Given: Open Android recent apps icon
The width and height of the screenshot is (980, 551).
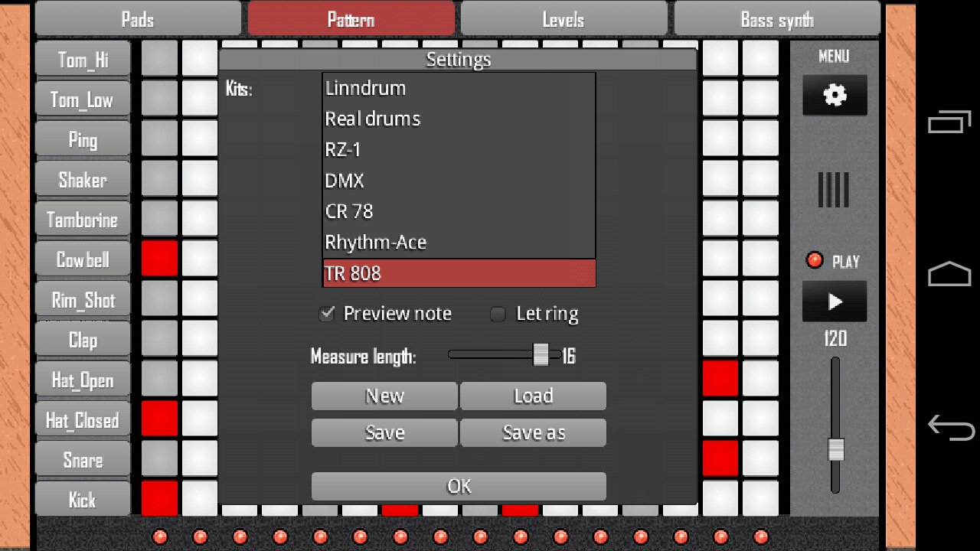Looking at the screenshot, I should coord(949,121).
